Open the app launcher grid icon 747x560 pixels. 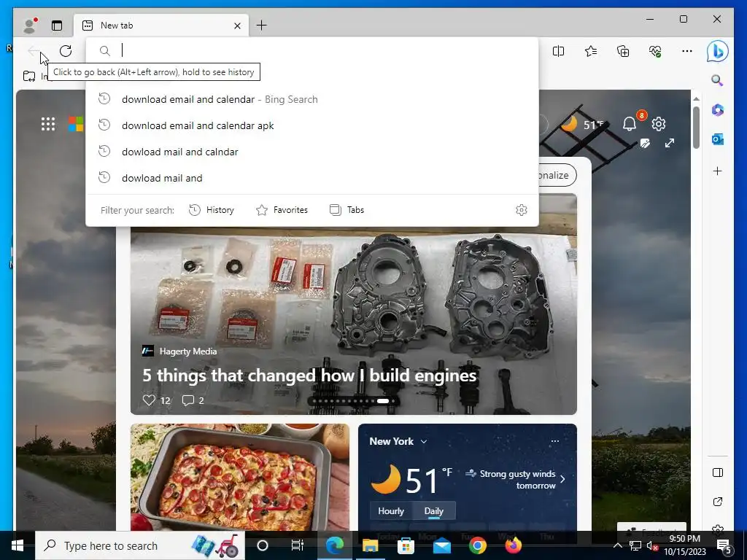pos(48,124)
